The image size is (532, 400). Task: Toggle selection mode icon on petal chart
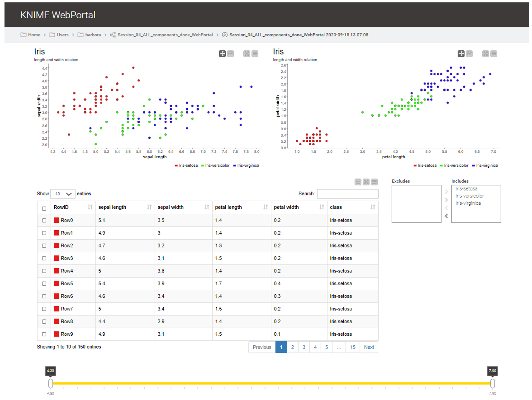pyautogui.click(x=469, y=54)
